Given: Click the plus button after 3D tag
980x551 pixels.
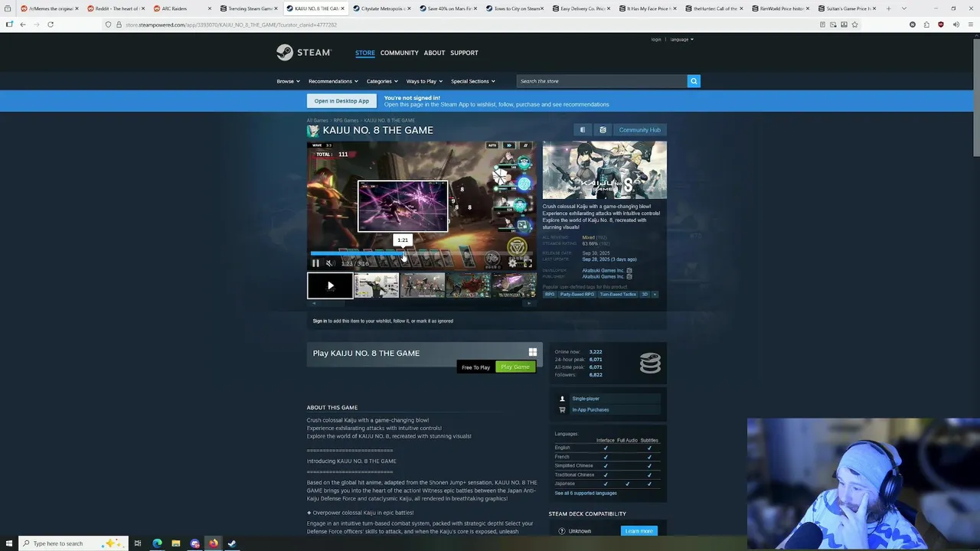Looking at the screenshot, I should [655, 295].
